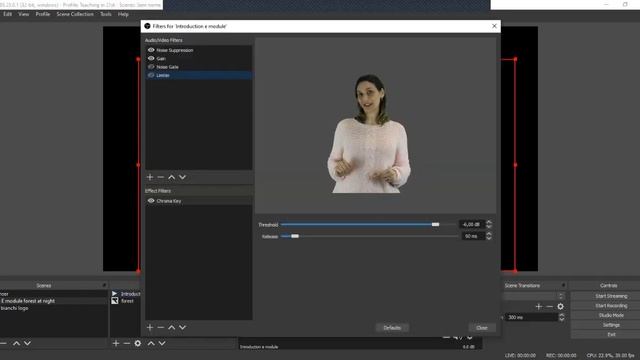Move selected effect filter up
Image resolution: width=640 pixels, height=360 pixels.
171,327
